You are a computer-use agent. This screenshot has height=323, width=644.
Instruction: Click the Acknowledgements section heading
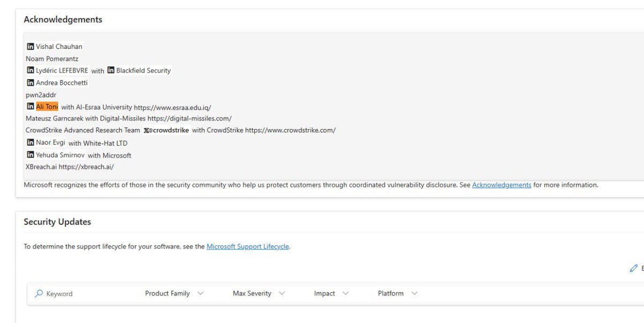tap(63, 19)
